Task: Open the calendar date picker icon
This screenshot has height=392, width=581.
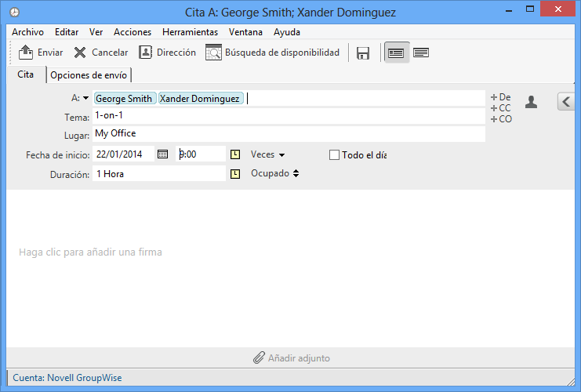Action: point(162,154)
